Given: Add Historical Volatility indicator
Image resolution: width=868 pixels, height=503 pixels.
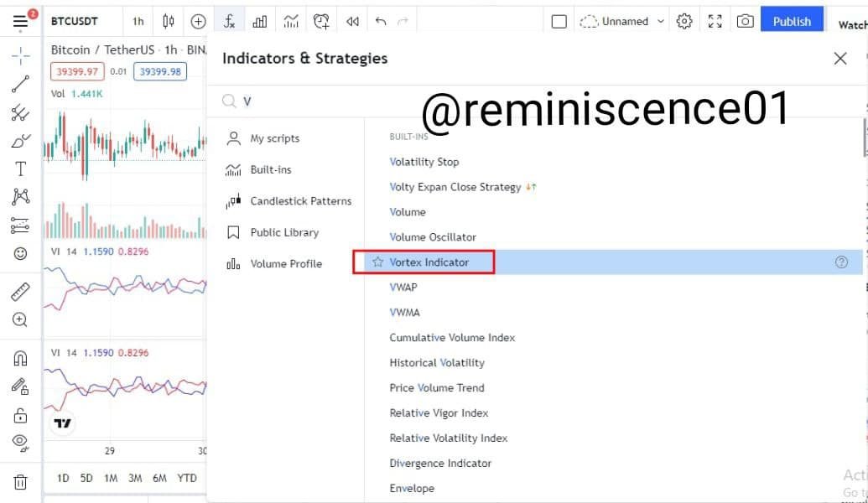Looking at the screenshot, I should pos(437,362).
